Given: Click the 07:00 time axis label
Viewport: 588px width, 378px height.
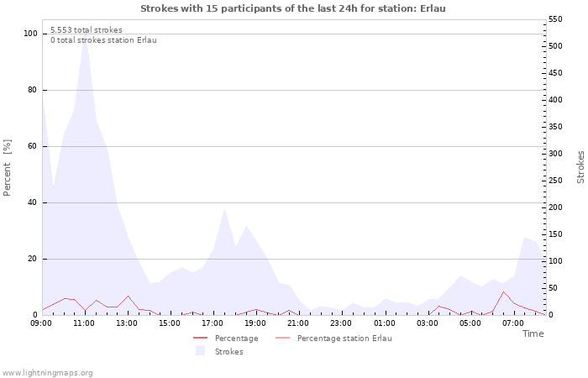Looking at the screenshot, I should point(513,323).
